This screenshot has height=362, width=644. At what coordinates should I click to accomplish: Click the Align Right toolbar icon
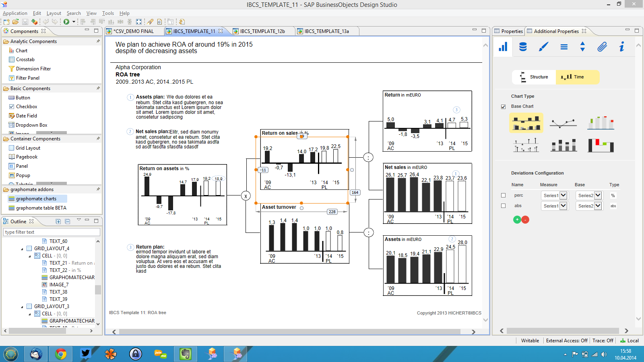[x=93, y=22]
